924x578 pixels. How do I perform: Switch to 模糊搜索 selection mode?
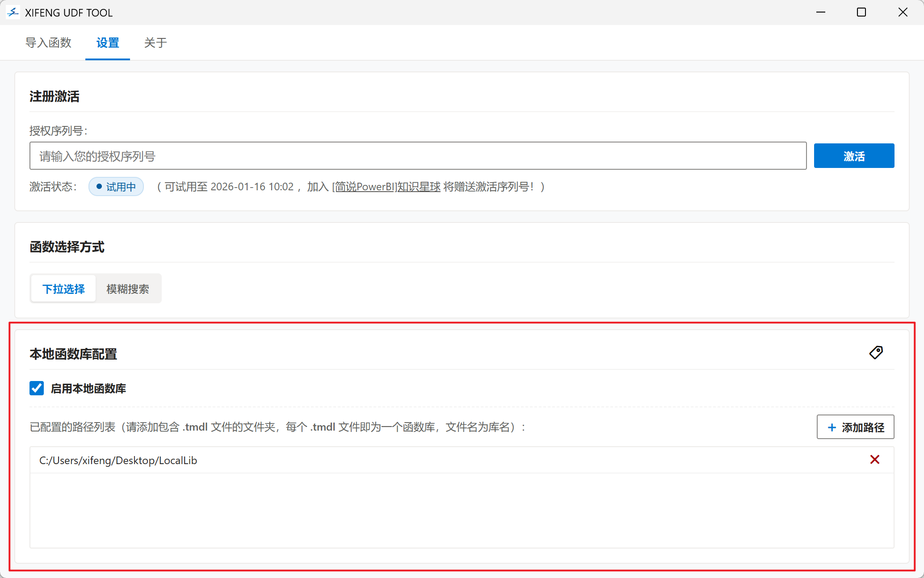tap(128, 289)
